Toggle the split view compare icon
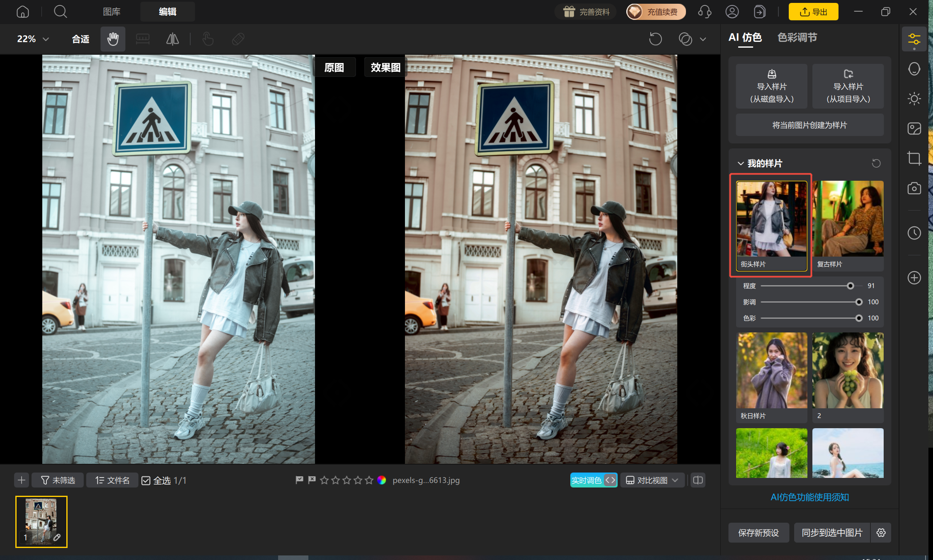Viewport: 933px width, 560px height. pyautogui.click(x=698, y=480)
